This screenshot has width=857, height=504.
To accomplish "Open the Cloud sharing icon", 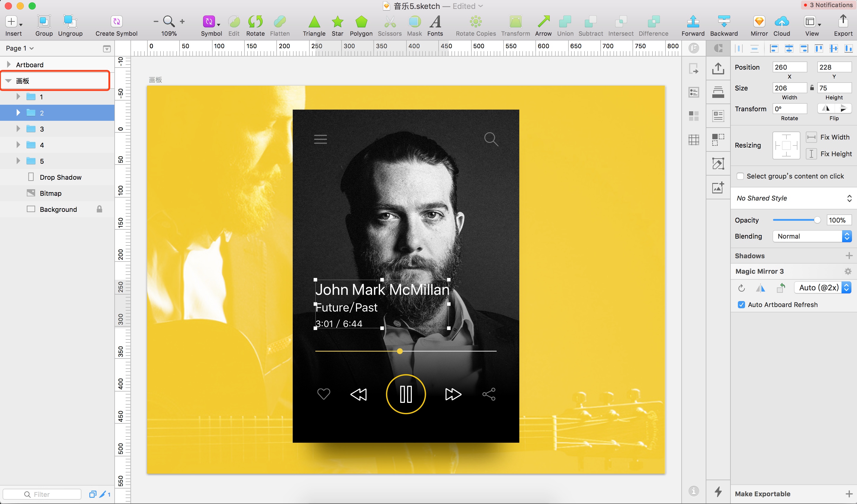I will click(781, 22).
